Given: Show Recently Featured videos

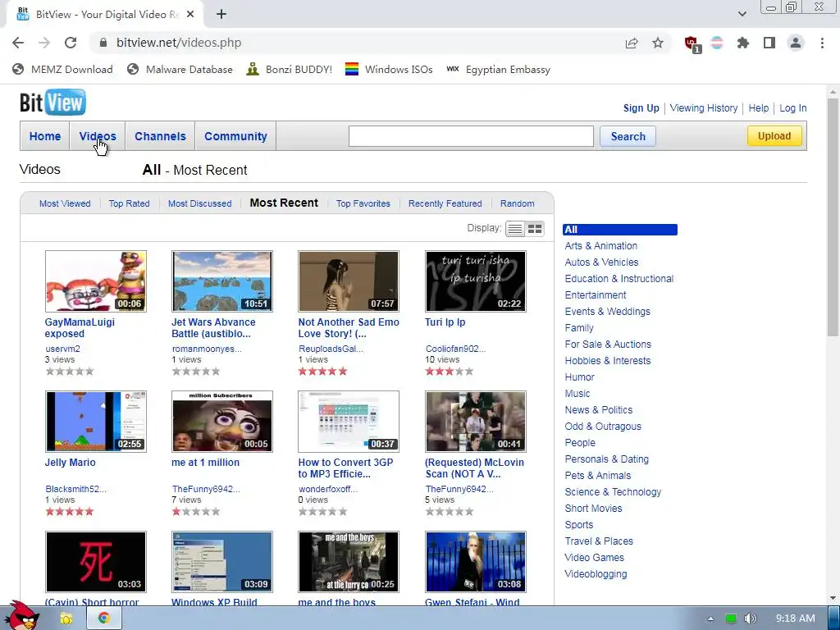Looking at the screenshot, I should 445,203.
